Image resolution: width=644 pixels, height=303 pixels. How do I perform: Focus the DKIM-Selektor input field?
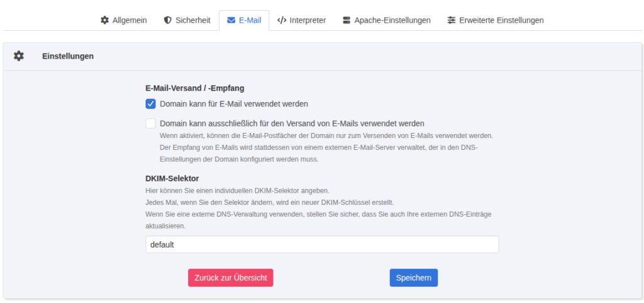point(322,244)
